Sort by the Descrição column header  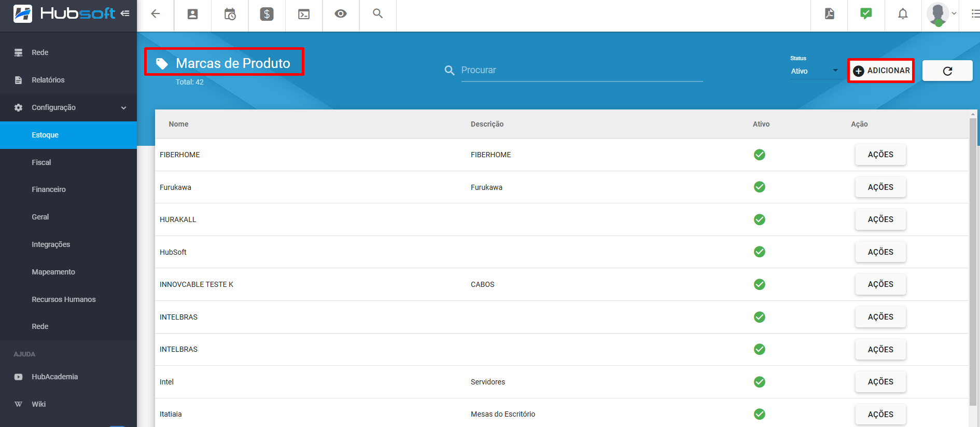pyautogui.click(x=487, y=124)
